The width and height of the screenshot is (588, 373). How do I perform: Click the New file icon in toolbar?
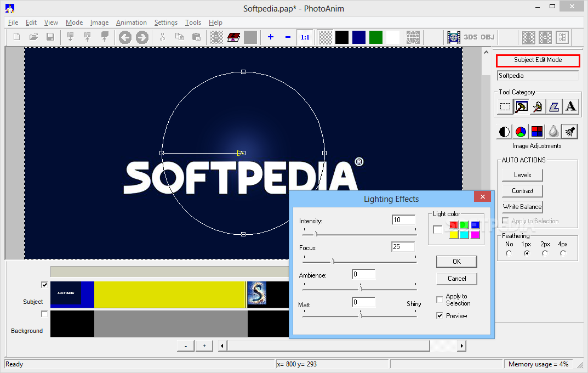coord(16,37)
